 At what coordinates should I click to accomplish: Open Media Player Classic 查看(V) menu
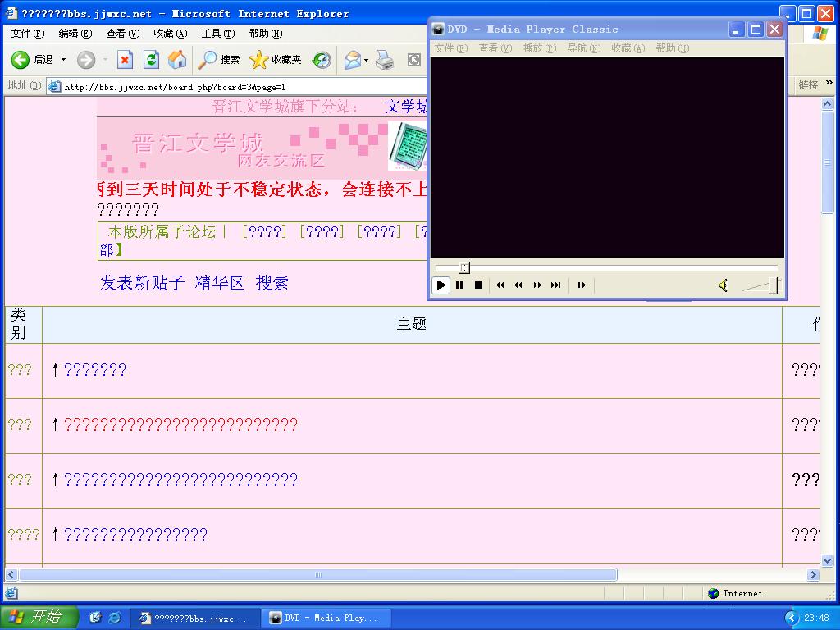tap(495, 48)
